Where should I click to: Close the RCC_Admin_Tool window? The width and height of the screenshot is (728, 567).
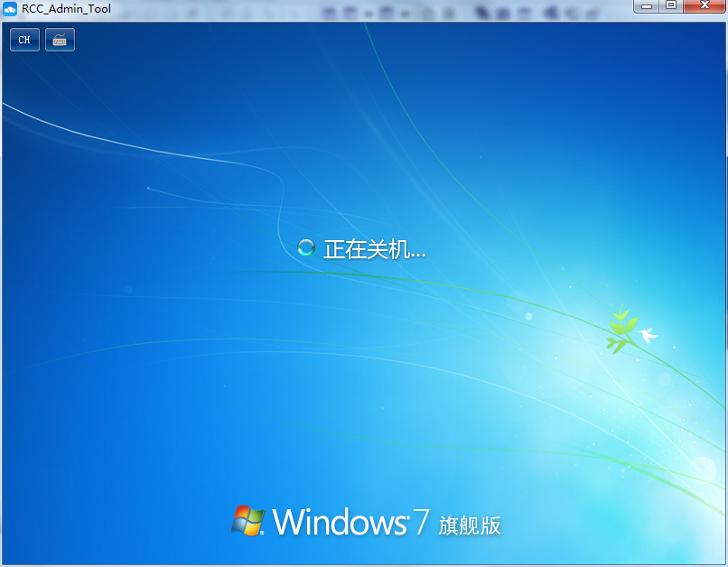click(704, 6)
